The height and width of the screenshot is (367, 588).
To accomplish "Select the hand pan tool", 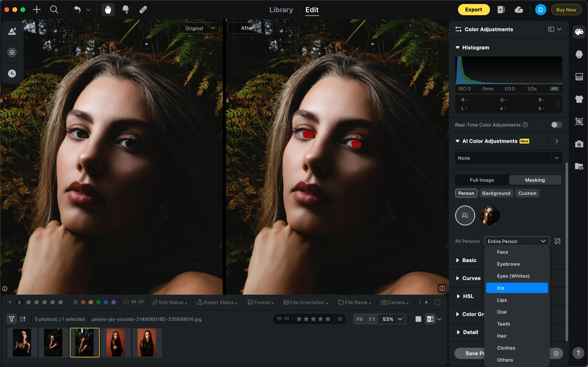I will point(108,10).
